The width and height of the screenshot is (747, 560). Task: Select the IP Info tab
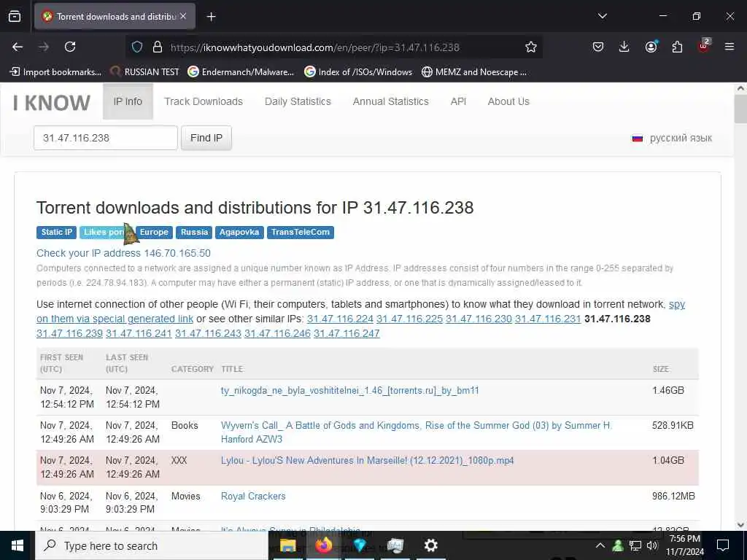click(x=128, y=101)
